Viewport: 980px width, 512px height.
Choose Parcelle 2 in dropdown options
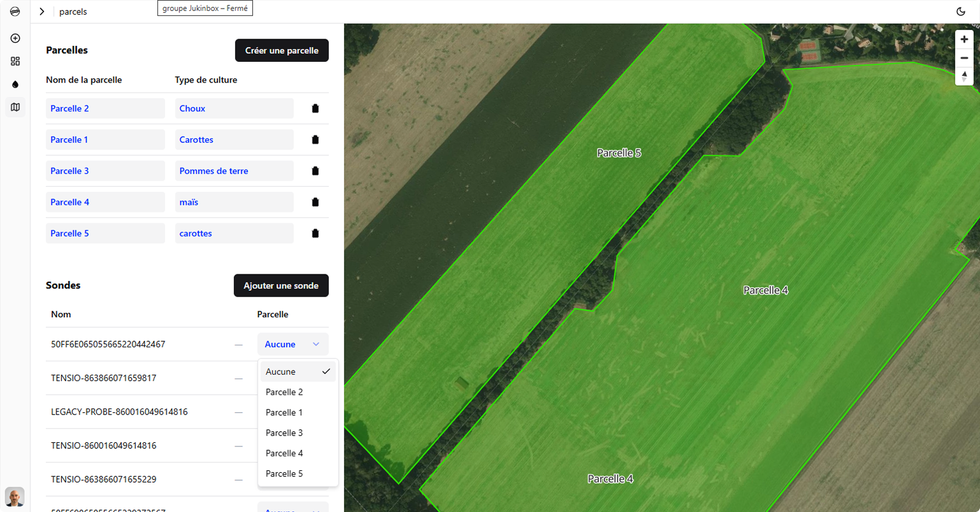(284, 392)
